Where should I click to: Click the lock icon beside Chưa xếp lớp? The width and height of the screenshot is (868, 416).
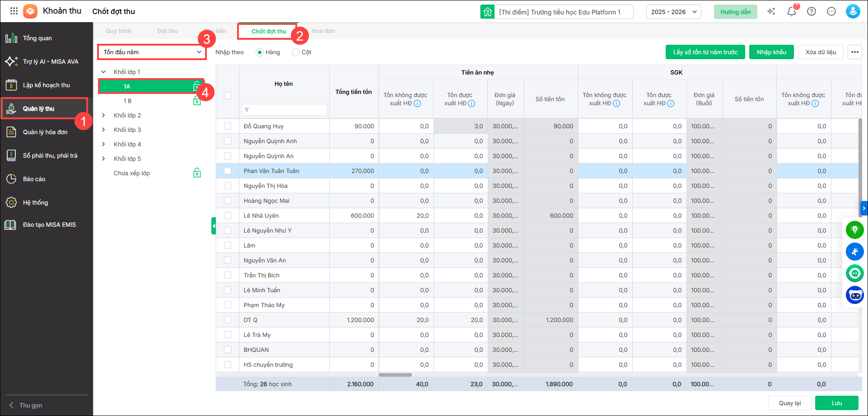tap(197, 173)
